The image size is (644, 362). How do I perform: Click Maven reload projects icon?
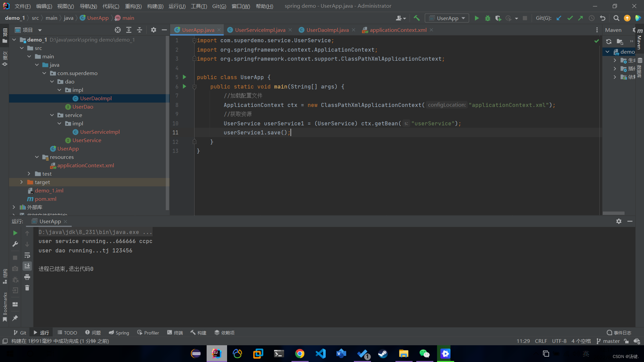[609, 42]
